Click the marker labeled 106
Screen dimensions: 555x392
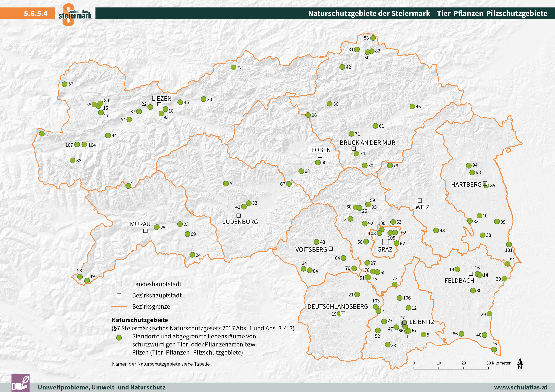[x=400, y=298]
